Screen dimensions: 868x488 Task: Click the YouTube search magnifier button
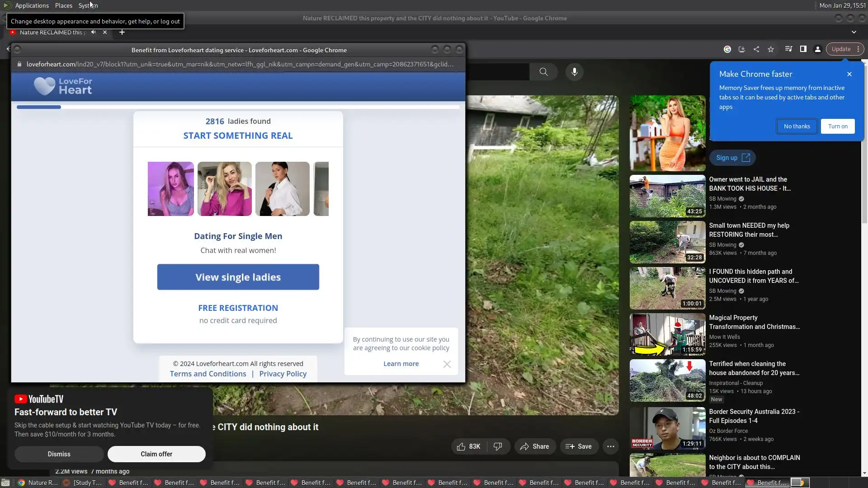point(543,72)
